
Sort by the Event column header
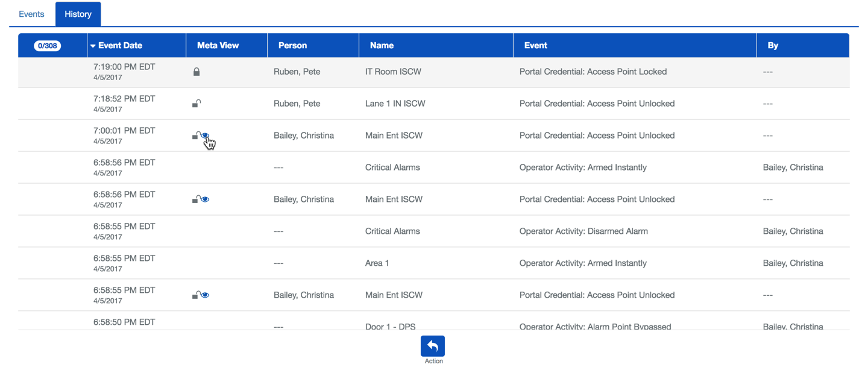point(535,45)
